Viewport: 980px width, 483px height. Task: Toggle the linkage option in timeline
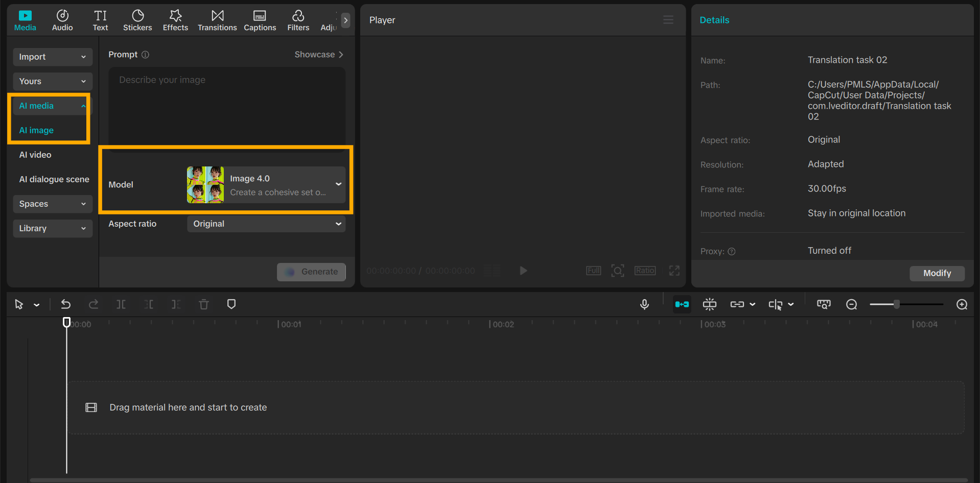pyautogui.click(x=737, y=304)
